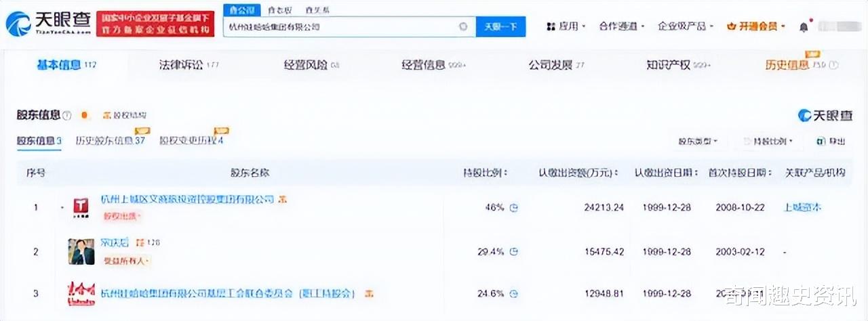Viewport: 868px width, 321px height.
Task: Open the 股权结构 link
Action: click(124, 116)
